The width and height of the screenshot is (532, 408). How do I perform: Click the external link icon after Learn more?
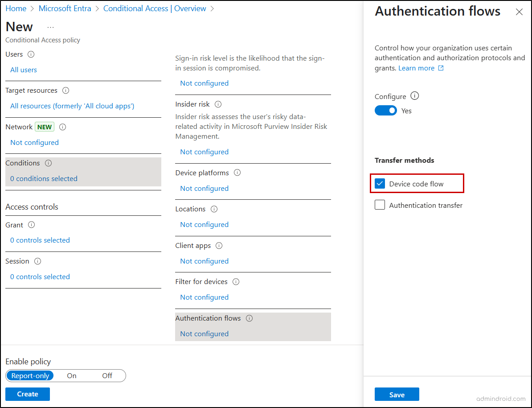pyautogui.click(x=441, y=68)
